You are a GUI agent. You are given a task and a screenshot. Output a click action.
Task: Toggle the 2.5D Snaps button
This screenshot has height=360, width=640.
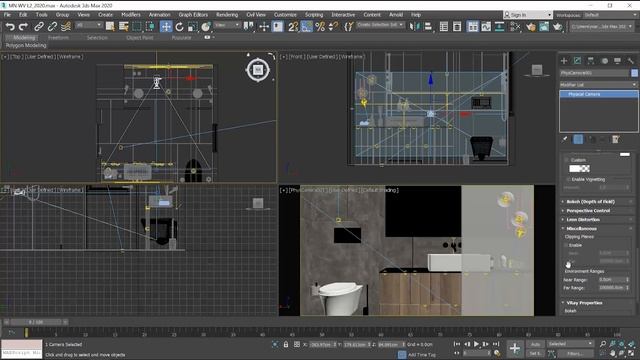click(293, 27)
